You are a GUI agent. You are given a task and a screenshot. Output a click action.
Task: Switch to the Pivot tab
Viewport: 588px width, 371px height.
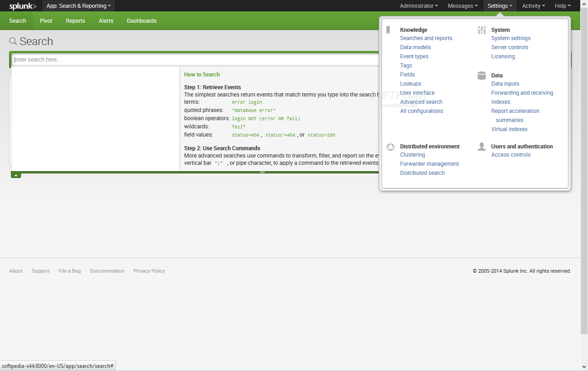pyautogui.click(x=46, y=21)
